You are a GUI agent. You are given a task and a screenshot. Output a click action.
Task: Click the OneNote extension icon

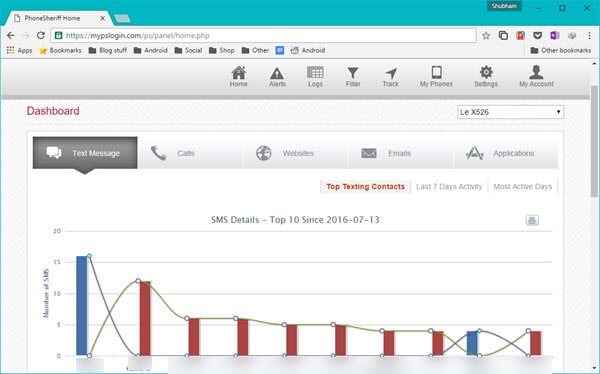pyautogui.click(x=555, y=36)
